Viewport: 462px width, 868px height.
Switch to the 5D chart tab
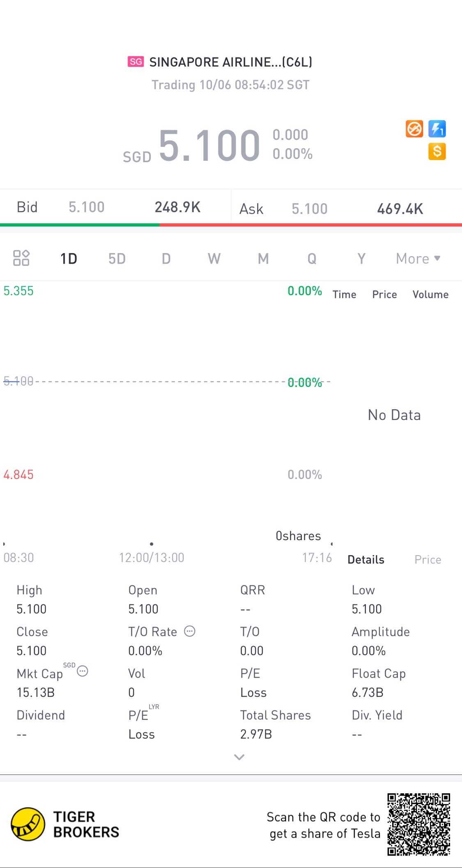[x=117, y=259]
